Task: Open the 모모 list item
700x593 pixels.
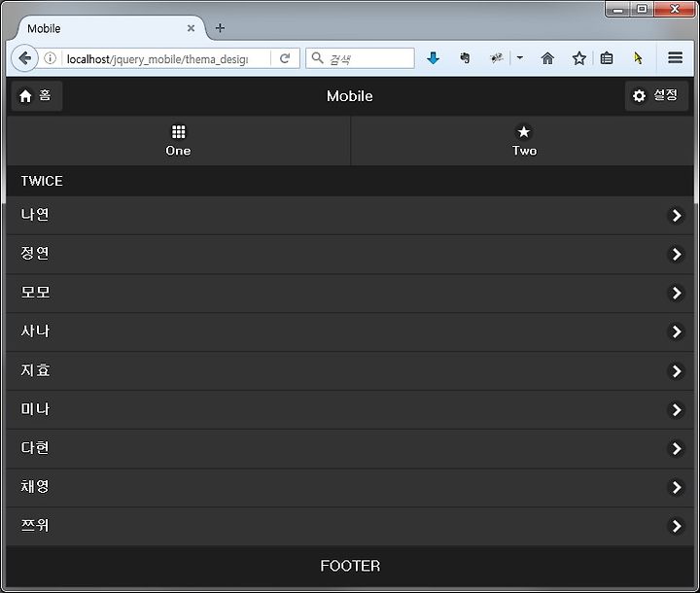Action: coord(350,293)
